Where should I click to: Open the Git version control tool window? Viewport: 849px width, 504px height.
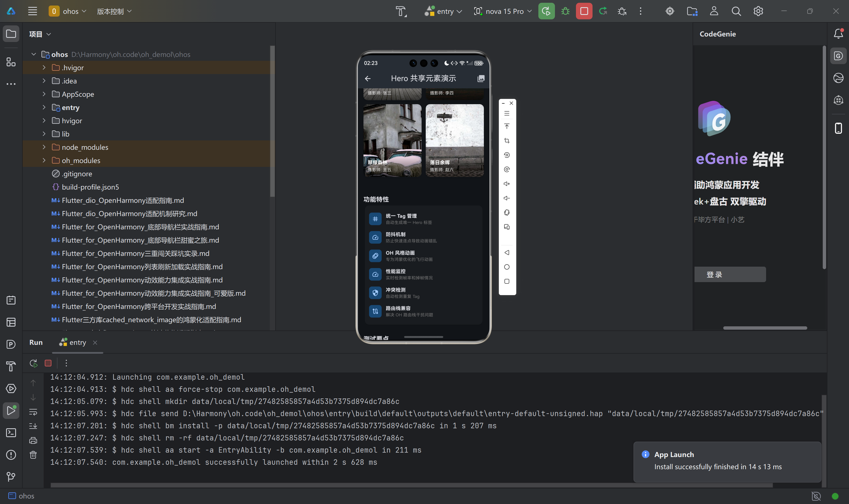coord(11,477)
